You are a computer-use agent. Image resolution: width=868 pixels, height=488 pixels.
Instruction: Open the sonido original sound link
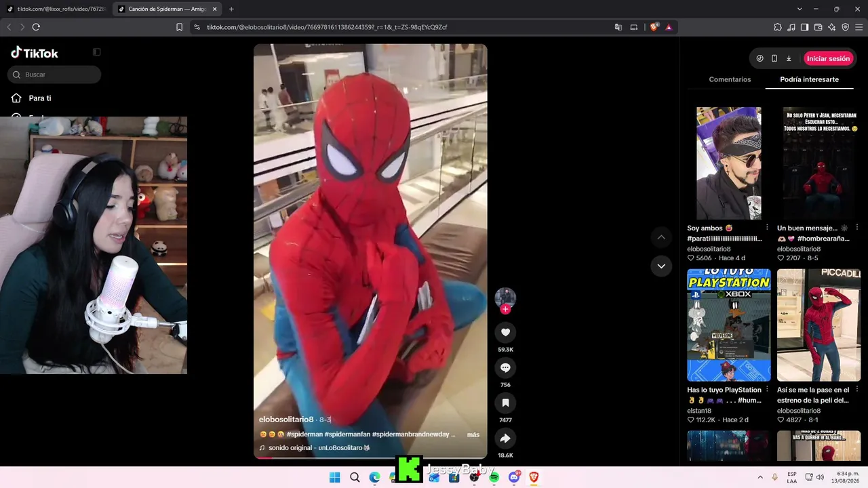pyautogui.click(x=315, y=448)
